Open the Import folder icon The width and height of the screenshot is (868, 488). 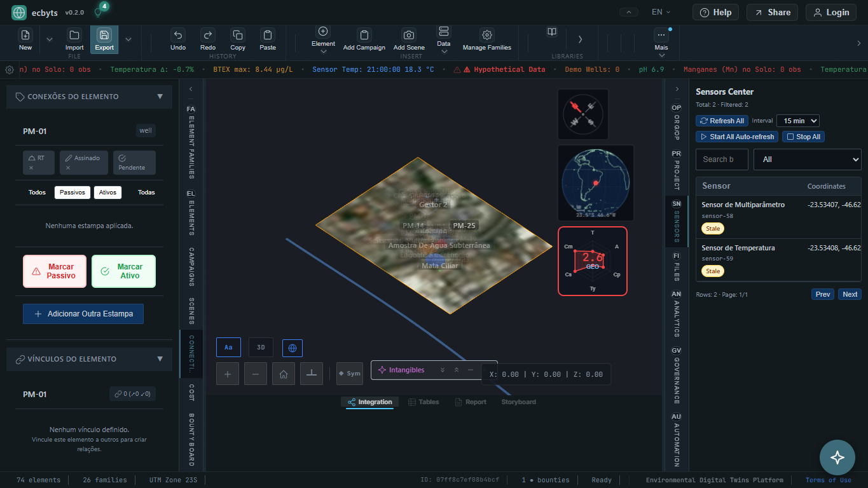point(74,36)
